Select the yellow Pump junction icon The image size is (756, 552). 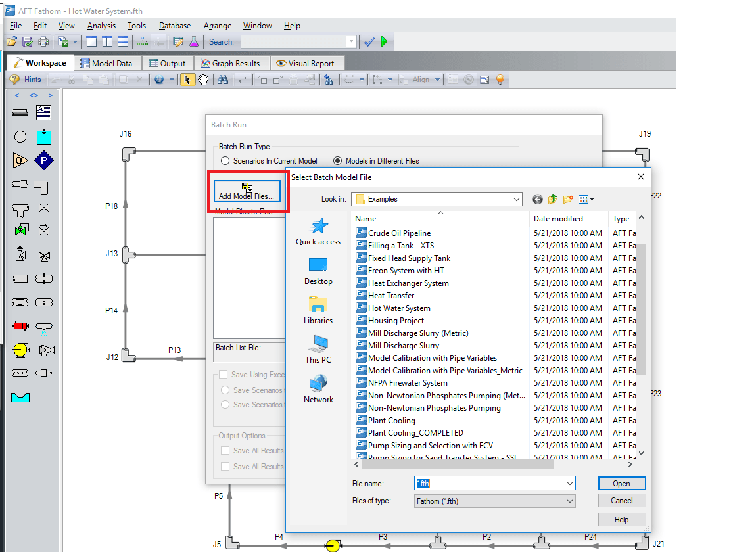click(x=20, y=350)
